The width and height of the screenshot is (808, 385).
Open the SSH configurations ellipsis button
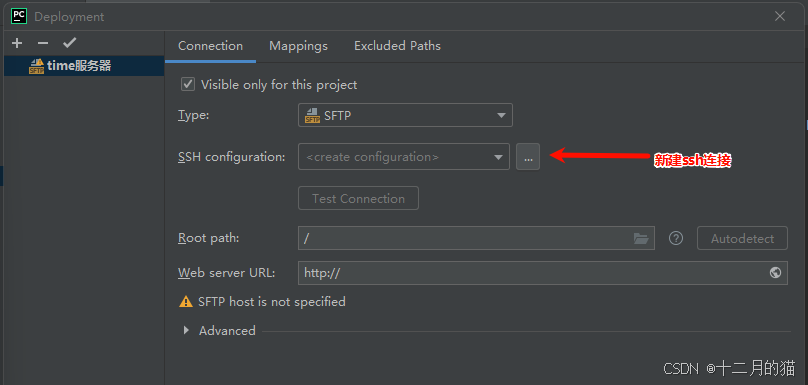pyautogui.click(x=528, y=157)
